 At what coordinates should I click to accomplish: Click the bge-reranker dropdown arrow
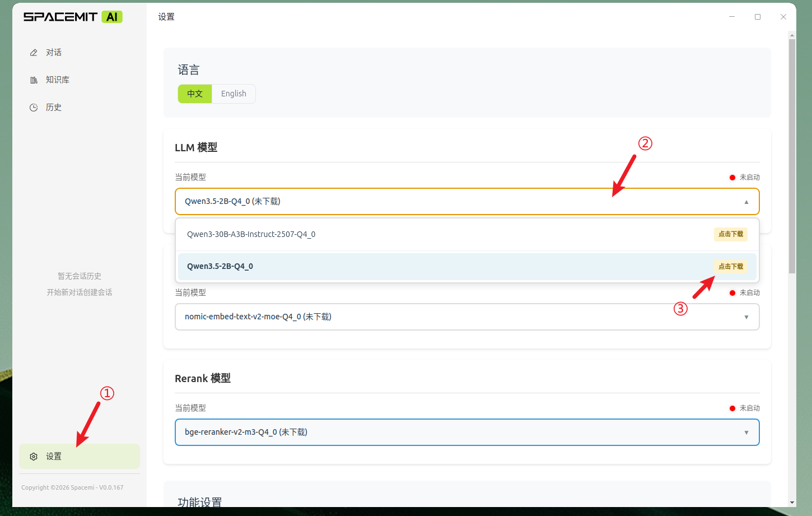coord(746,433)
